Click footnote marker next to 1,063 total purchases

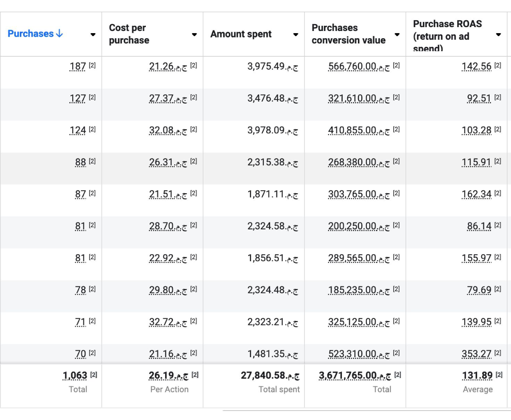pos(93,375)
